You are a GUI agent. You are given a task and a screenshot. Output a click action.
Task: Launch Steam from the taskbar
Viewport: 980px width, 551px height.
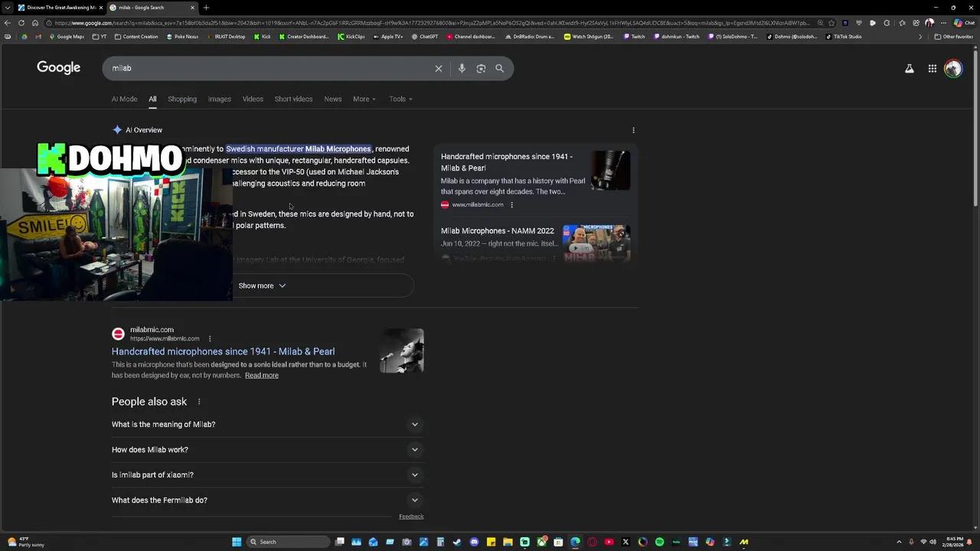[457, 542]
